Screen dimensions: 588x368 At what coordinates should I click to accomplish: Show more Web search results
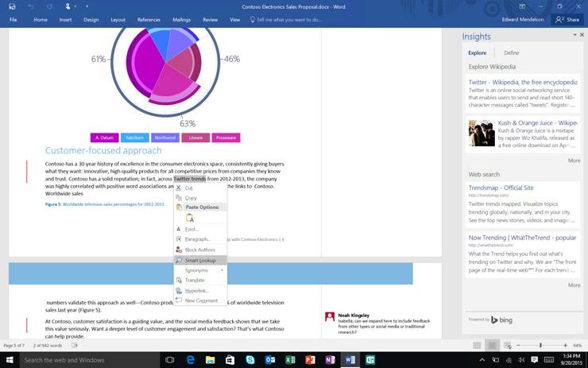574,285
